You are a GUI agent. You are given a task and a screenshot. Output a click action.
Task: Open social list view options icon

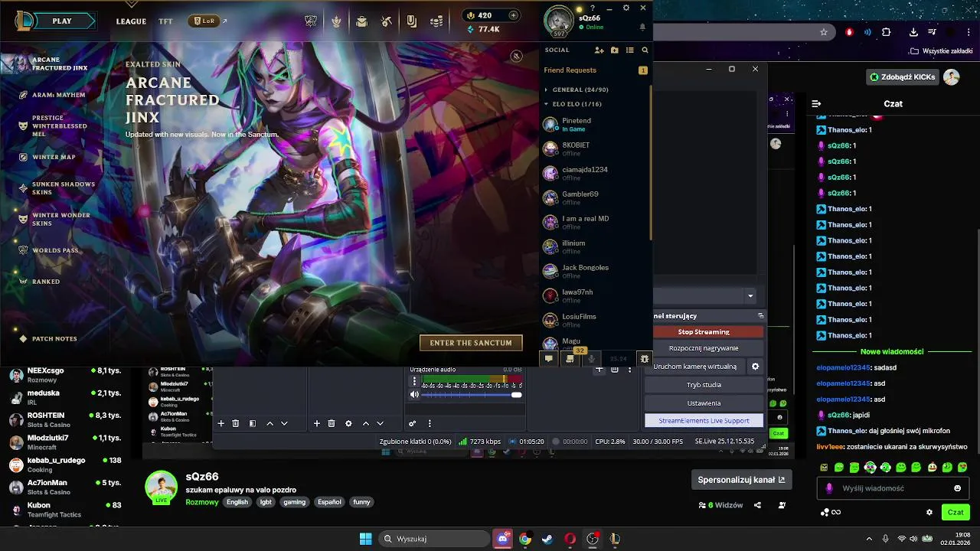pos(630,50)
